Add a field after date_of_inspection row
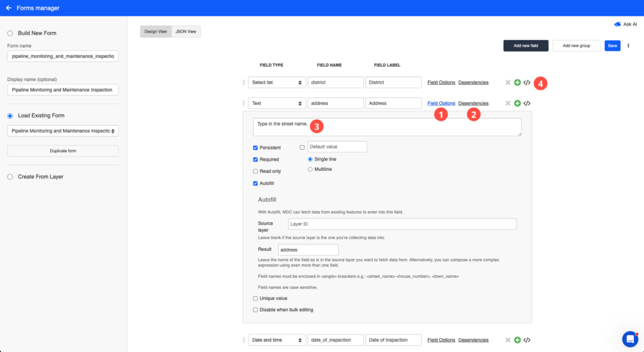This screenshot has width=644, height=352. [x=518, y=340]
